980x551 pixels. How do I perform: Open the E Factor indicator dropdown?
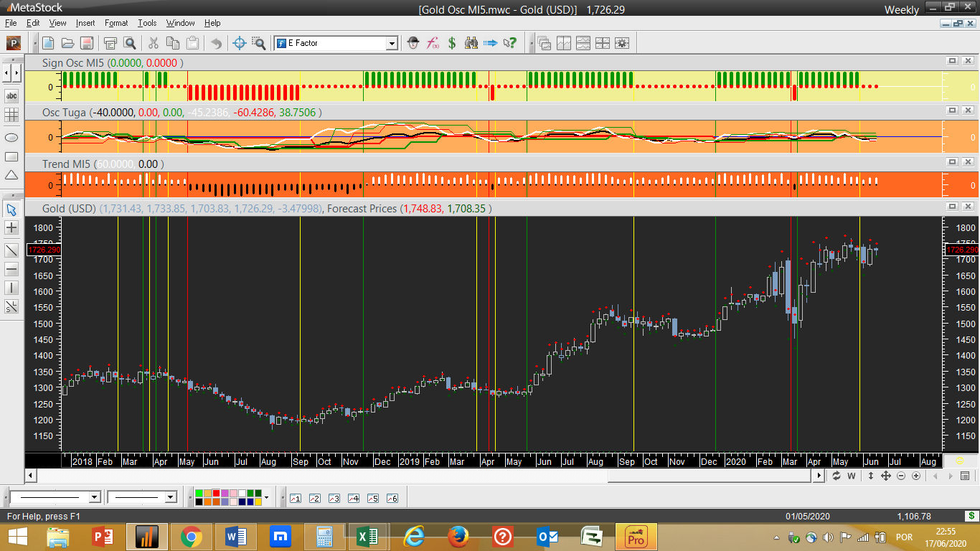pyautogui.click(x=392, y=43)
